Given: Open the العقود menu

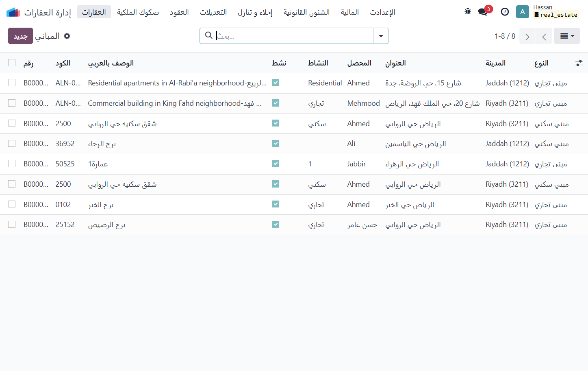Looking at the screenshot, I should (179, 12).
